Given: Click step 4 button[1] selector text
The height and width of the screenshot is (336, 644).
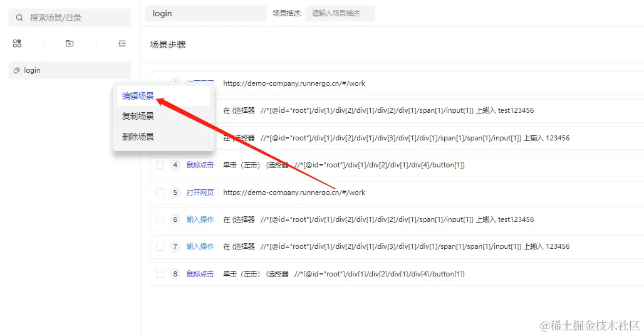Looking at the screenshot, I should click(x=344, y=165).
